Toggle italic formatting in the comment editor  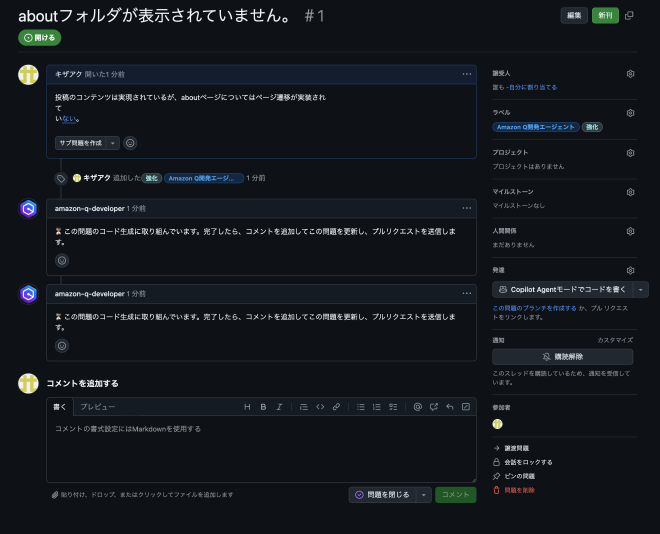tap(279, 407)
